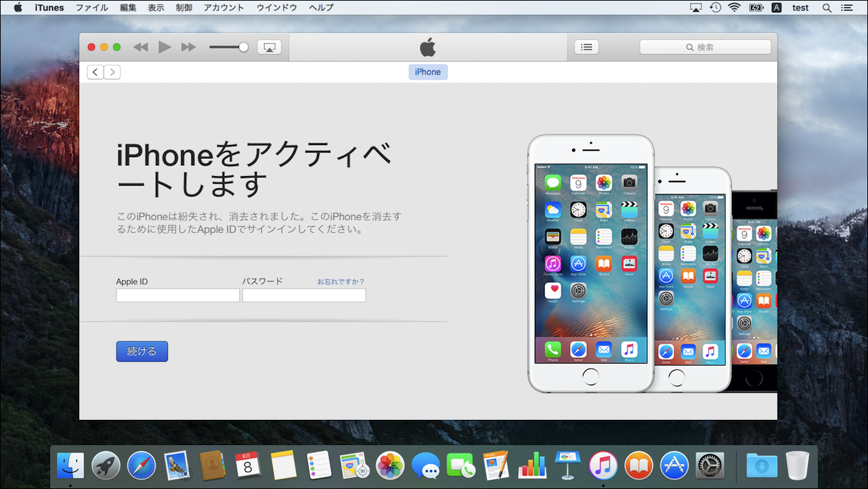Image resolution: width=868 pixels, height=489 pixels.
Task: Click the iTunes search field
Action: 705,47
